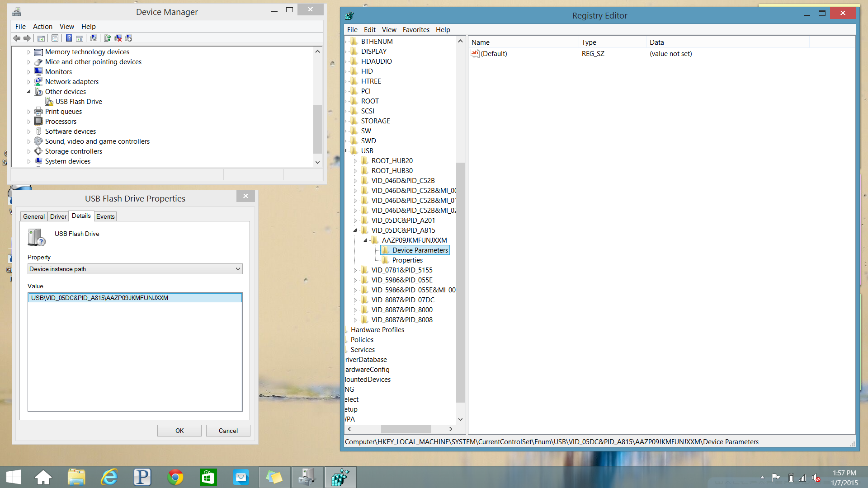Expand Processors node in Device Manager
The width and height of the screenshot is (868, 488).
[x=29, y=122]
